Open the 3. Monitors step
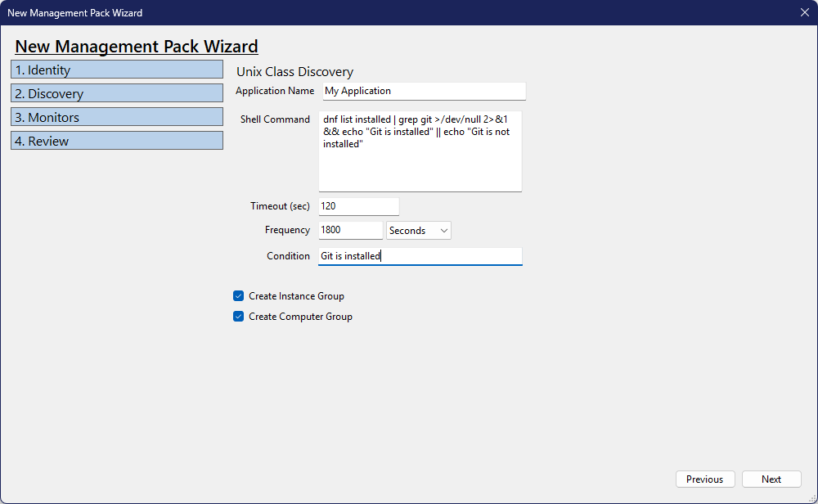 tap(117, 118)
